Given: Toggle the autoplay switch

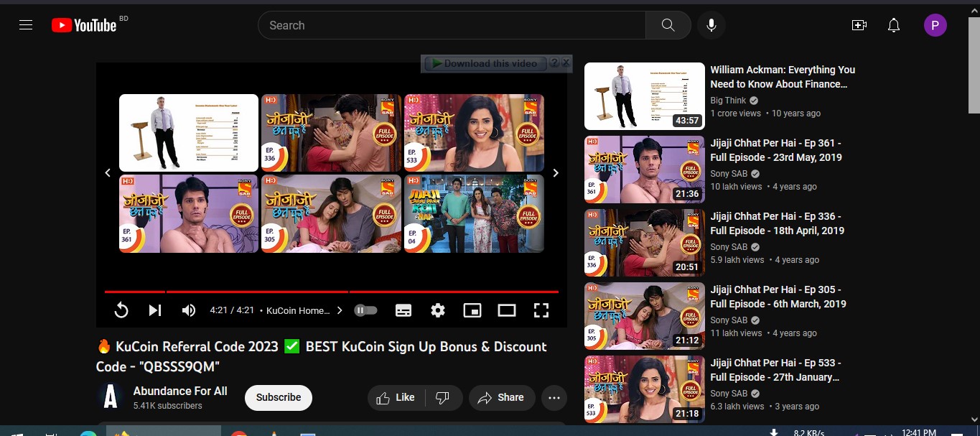Looking at the screenshot, I should tap(365, 310).
